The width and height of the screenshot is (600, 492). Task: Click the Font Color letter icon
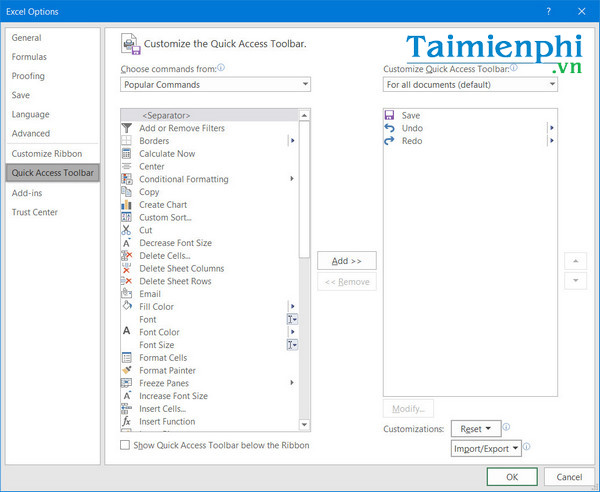[127, 331]
